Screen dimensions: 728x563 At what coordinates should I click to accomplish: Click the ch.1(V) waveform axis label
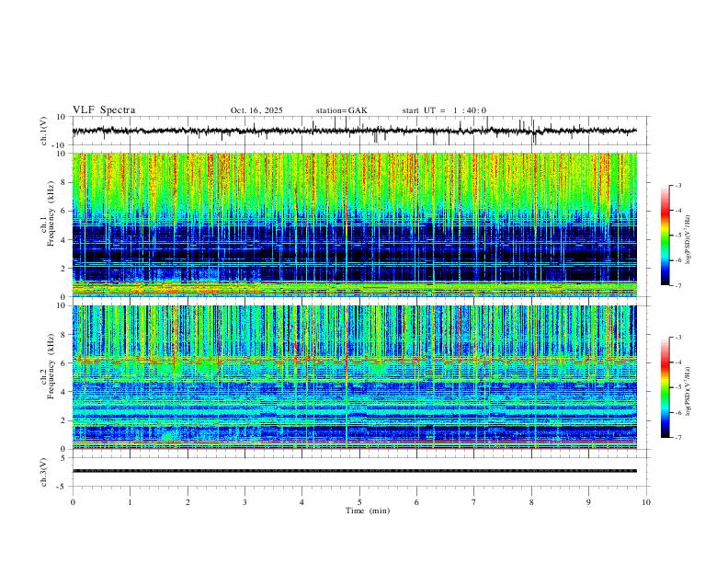pyautogui.click(x=44, y=131)
